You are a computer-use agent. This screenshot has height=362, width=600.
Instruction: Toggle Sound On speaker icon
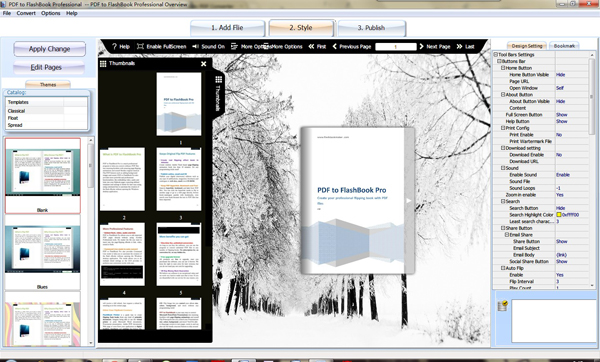[x=195, y=46]
